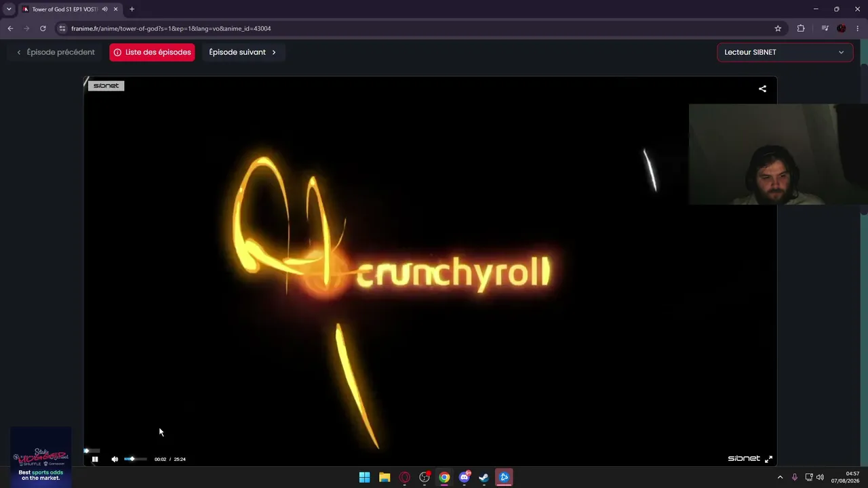Open the browser profile avatar
Image resolution: width=868 pixels, height=488 pixels.
[x=842, y=28]
